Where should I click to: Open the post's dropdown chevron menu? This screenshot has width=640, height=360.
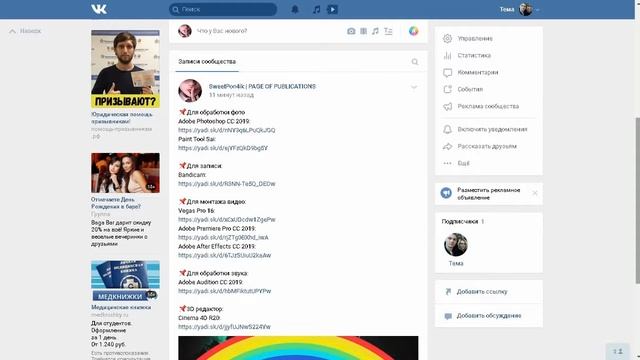click(414, 87)
